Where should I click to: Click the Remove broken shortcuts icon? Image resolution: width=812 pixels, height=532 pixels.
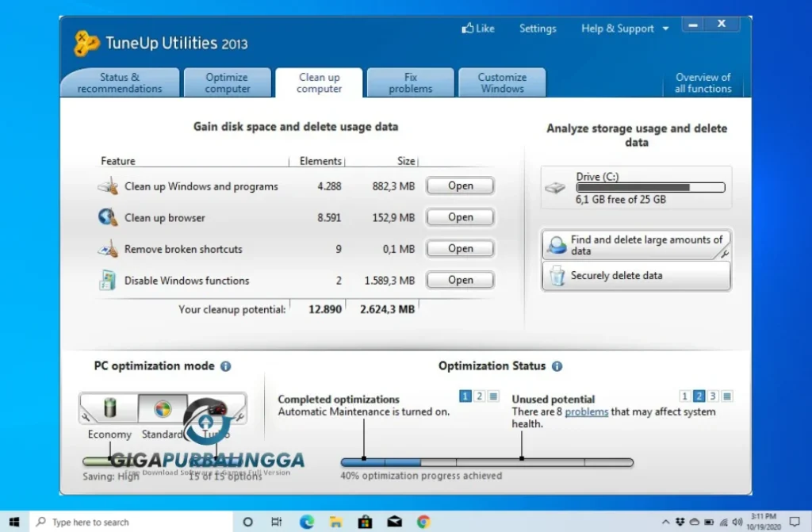pyautogui.click(x=108, y=248)
